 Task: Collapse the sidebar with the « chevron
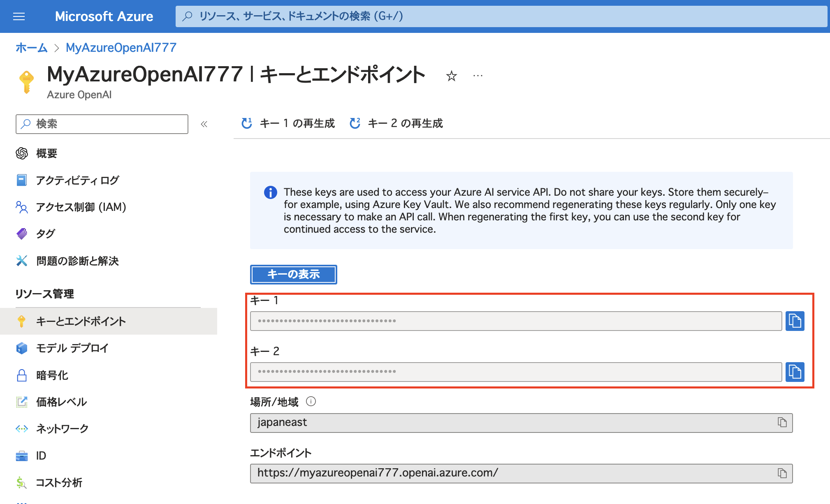coord(204,124)
